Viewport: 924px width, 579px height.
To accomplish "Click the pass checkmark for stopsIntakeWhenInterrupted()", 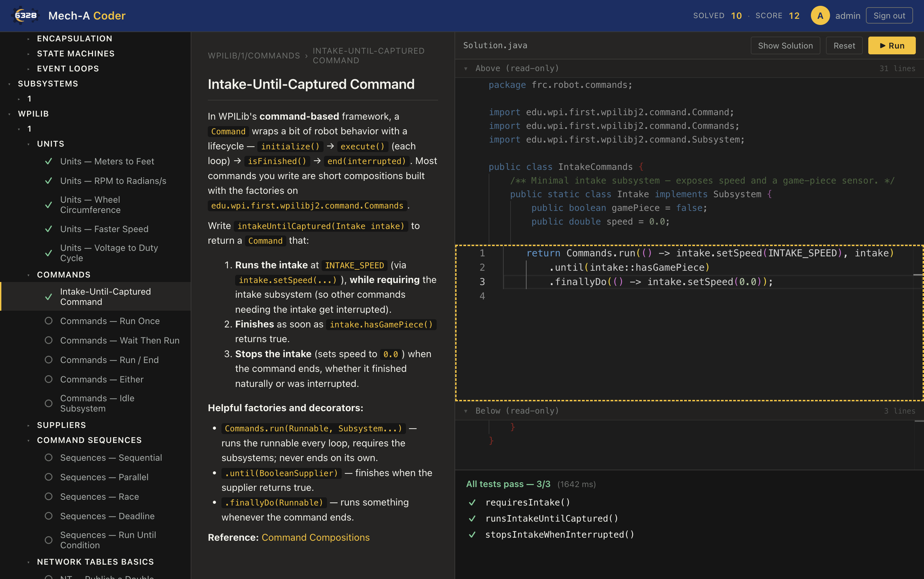I will pyautogui.click(x=472, y=535).
